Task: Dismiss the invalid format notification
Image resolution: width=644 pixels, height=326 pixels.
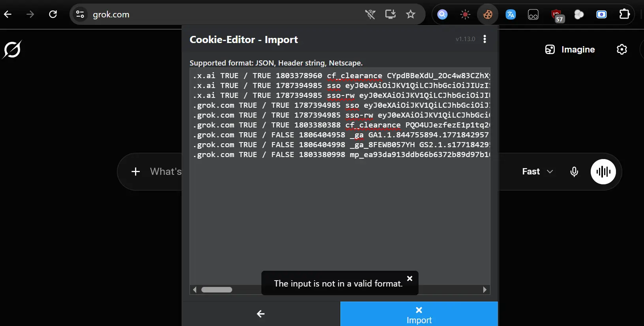Action: [x=410, y=278]
